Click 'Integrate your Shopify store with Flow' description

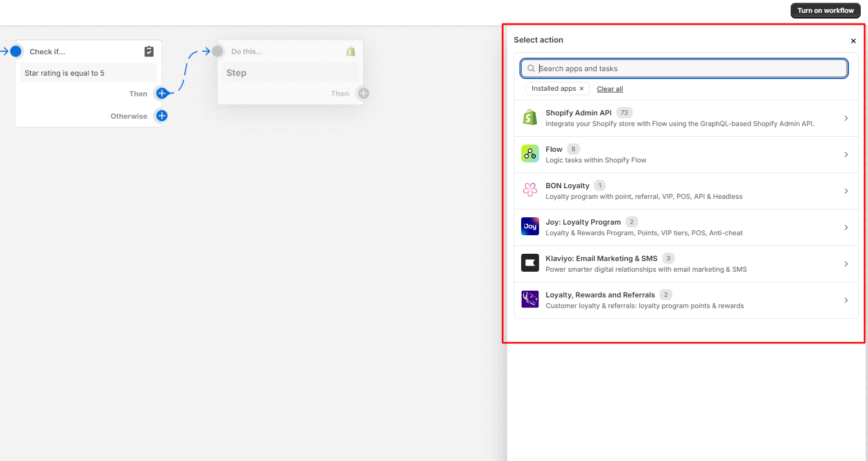tap(680, 124)
